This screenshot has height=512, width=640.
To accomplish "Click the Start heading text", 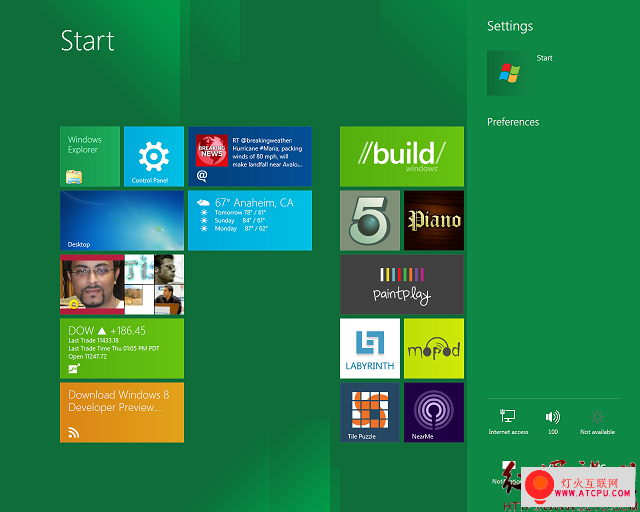I will (87, 41).
